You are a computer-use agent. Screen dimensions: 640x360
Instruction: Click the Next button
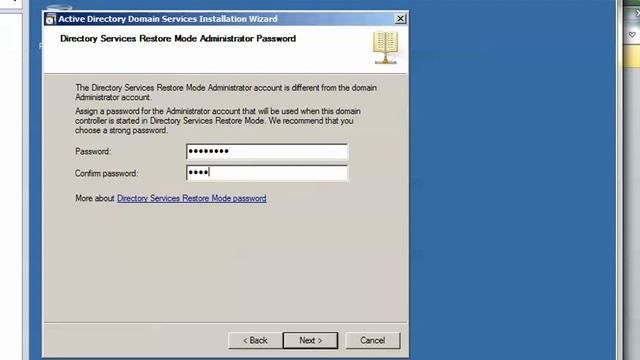(x=310, y=340)
